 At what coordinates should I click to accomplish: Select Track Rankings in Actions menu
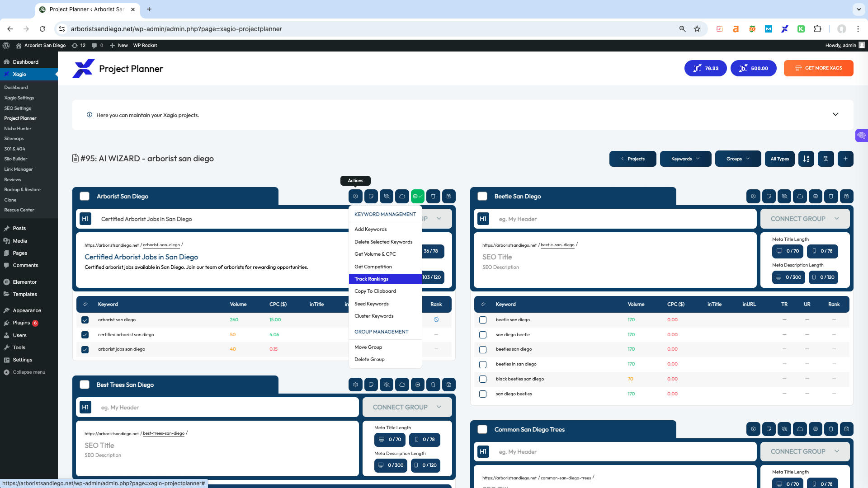pos(385,279)
